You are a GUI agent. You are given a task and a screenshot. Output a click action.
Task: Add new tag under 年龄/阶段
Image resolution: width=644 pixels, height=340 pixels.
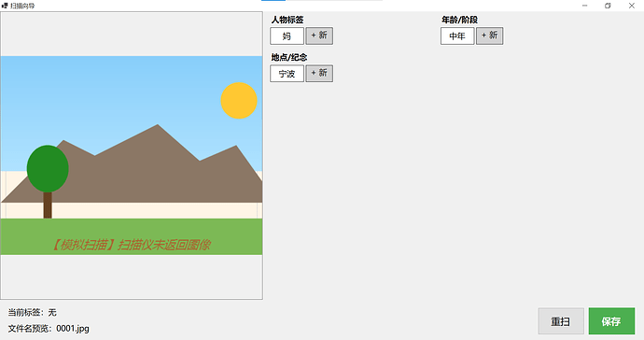pos(490,35)
